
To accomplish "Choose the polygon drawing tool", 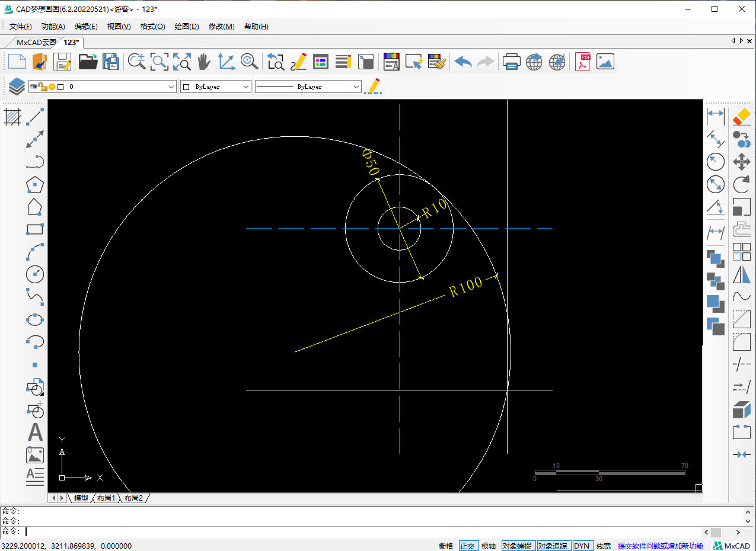I will (x=36, y=184).
